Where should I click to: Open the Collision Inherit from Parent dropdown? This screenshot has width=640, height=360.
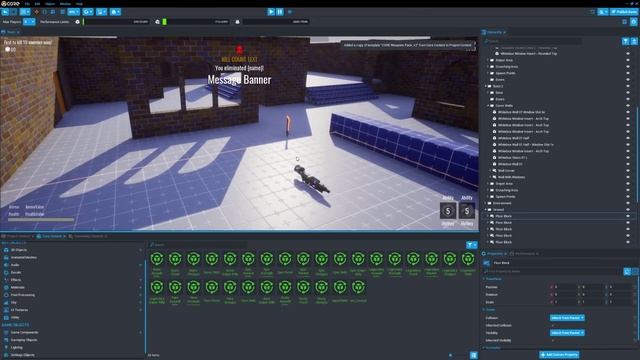[x=567, y=318]
